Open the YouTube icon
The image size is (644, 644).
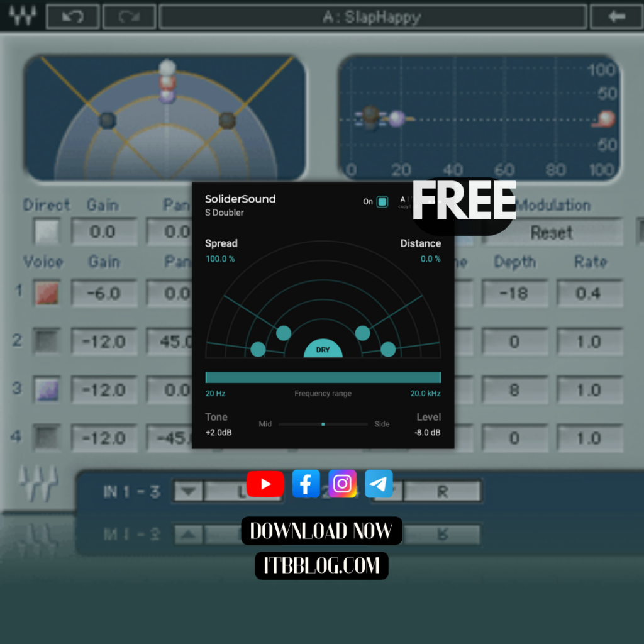coord(265,484)
